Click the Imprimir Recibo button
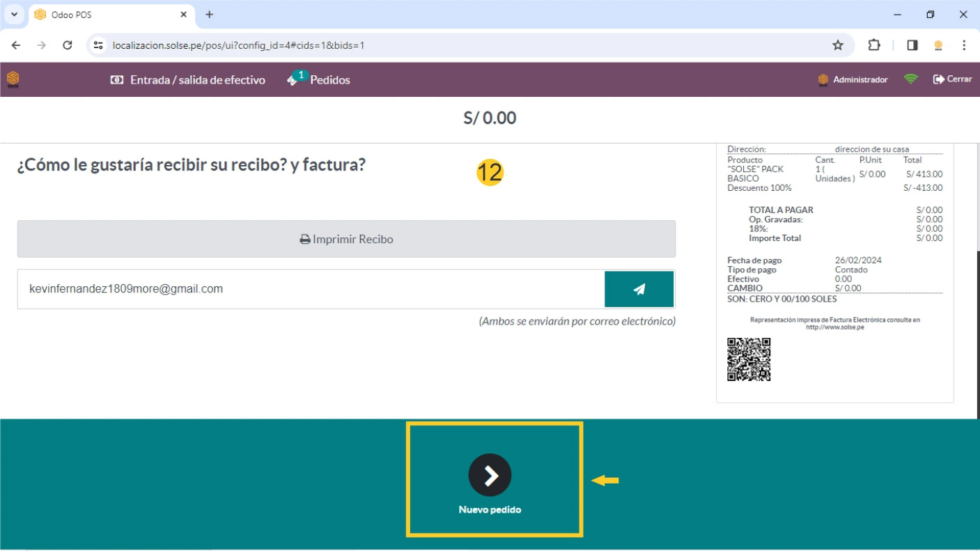The width and height of the screenshot is (980, 551). 346,239
